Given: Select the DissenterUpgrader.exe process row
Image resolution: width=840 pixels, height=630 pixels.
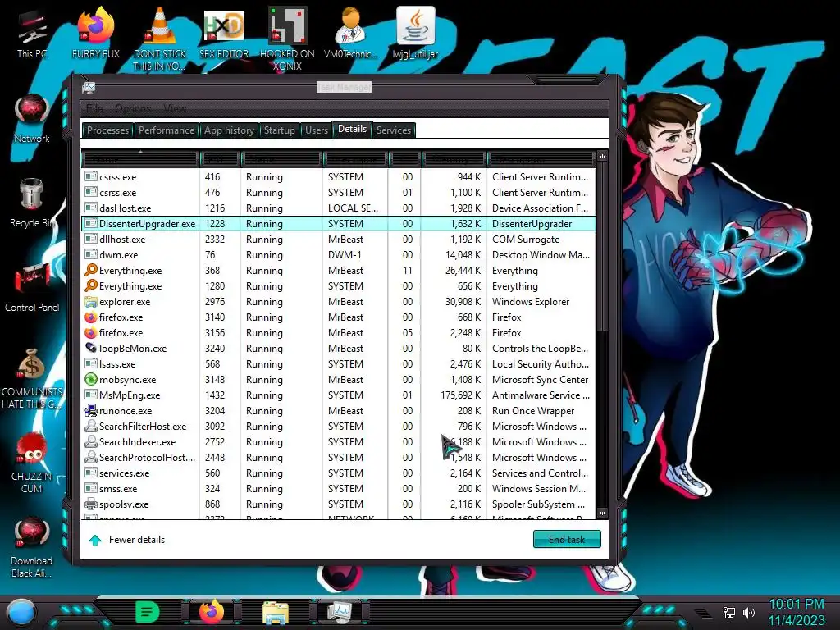Looking at the screenshot, I should (339, 223).
